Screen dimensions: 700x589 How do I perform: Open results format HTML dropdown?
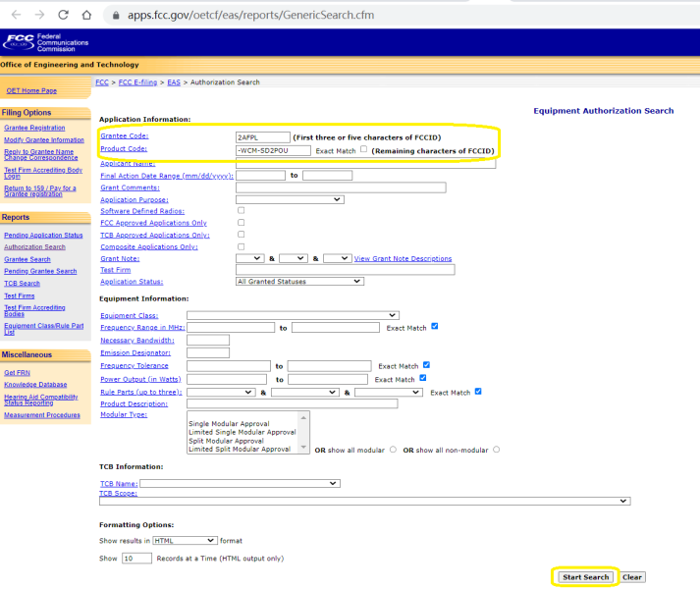185,540
